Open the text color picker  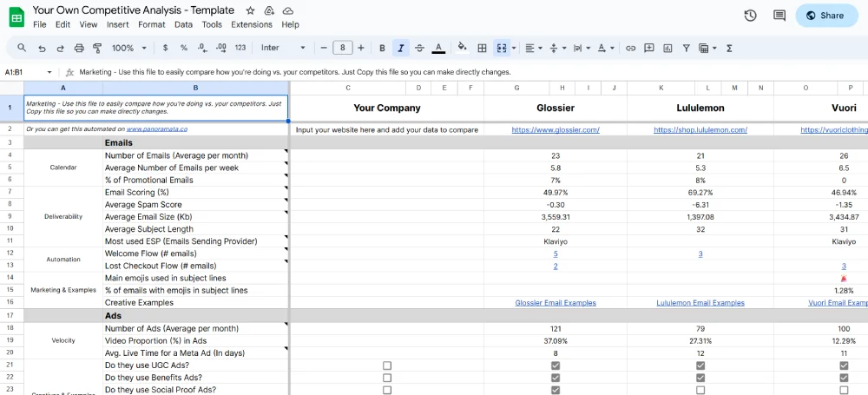(438, 49)
